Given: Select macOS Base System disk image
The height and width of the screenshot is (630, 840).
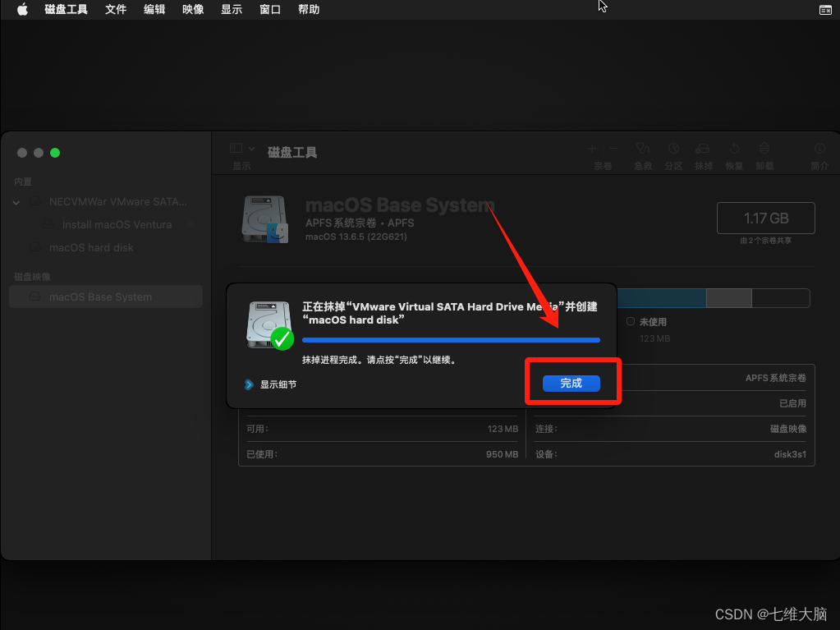Looking at the screenshot, I should [106, 297].
